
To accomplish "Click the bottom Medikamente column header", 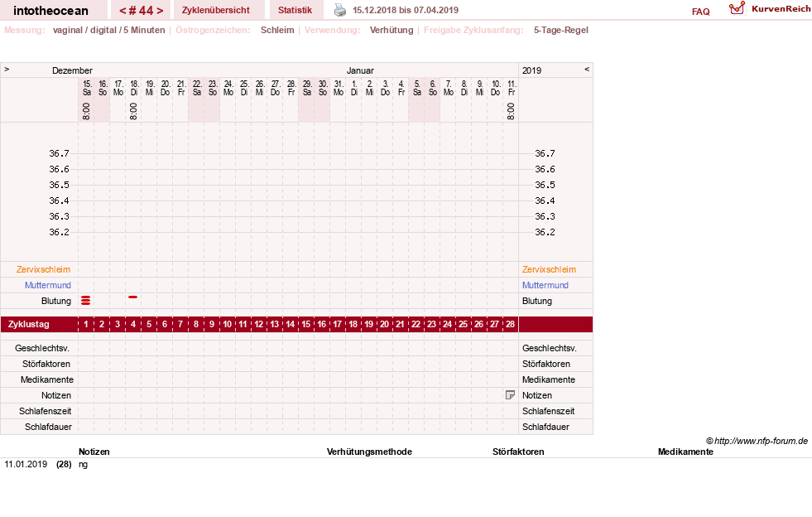I will pyautogui.click(x=685, y=452).
